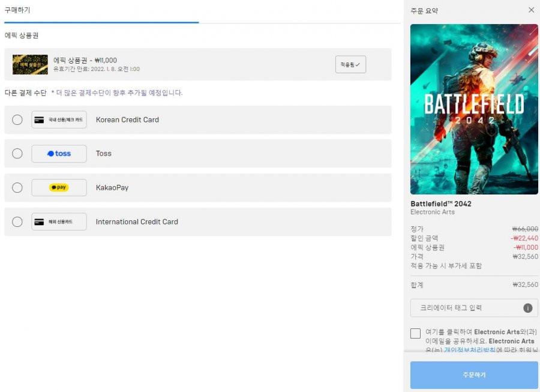Select the Korean Credit Card radio button

click(17, 120)
